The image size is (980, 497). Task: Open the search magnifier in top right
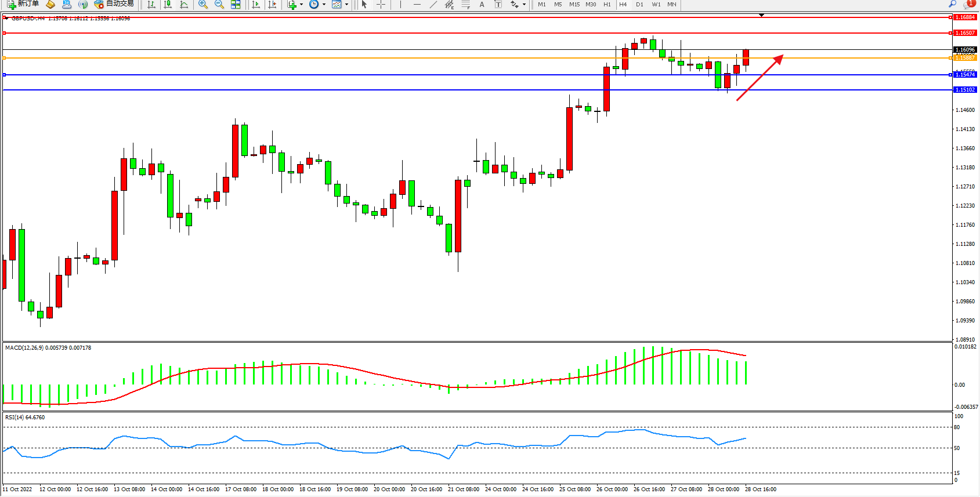pos(952,5)
